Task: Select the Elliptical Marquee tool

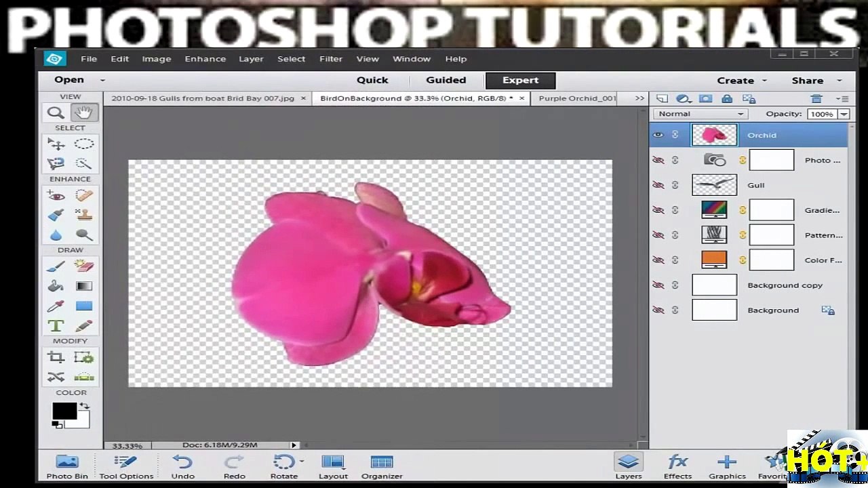Action: (83, 144)
